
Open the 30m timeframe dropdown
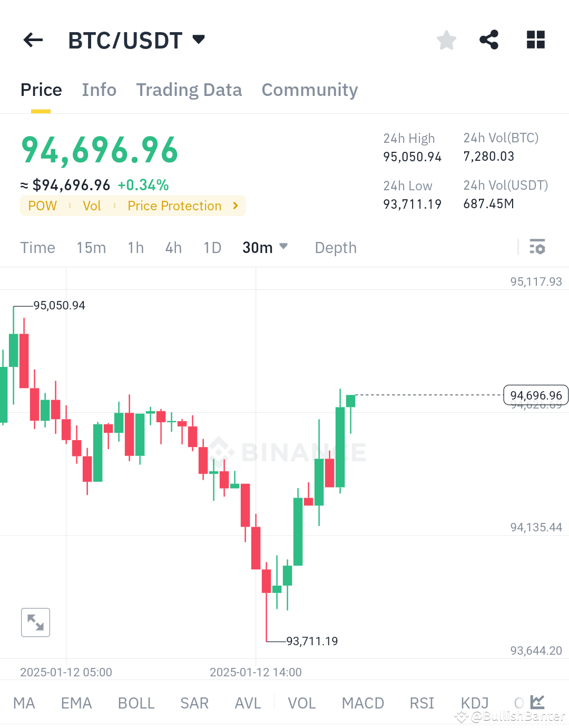pyautogui.click(x=264, y=247)
